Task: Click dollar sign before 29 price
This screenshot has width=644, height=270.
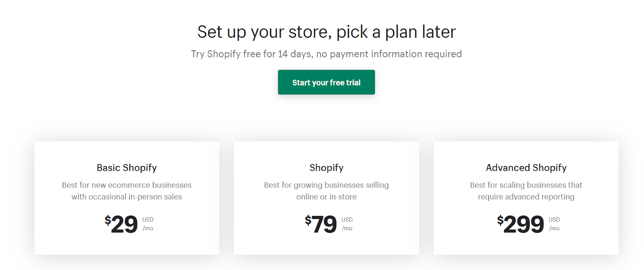Action: click(107, 220)
